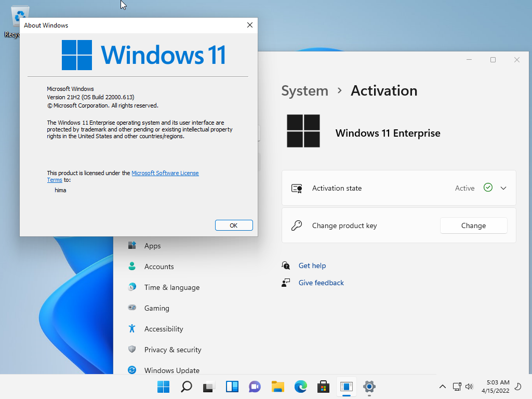Click the Windows Update sync icon
The image size is (532, 399).
point(132,370)
